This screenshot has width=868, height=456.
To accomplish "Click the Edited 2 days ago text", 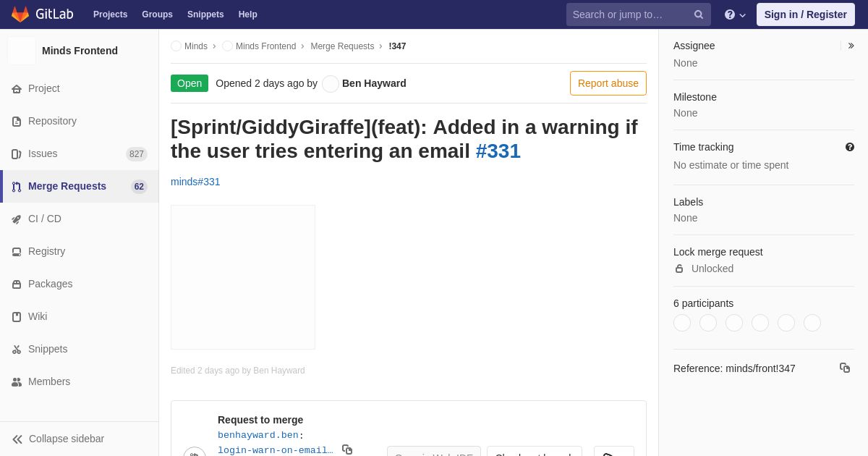I will [x=238, y=371].
